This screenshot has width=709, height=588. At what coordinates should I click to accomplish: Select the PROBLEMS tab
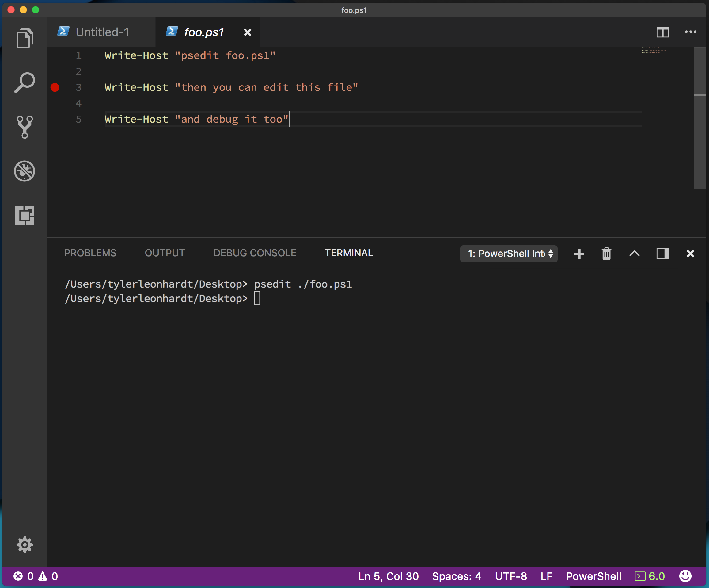[x=89, y=253]
